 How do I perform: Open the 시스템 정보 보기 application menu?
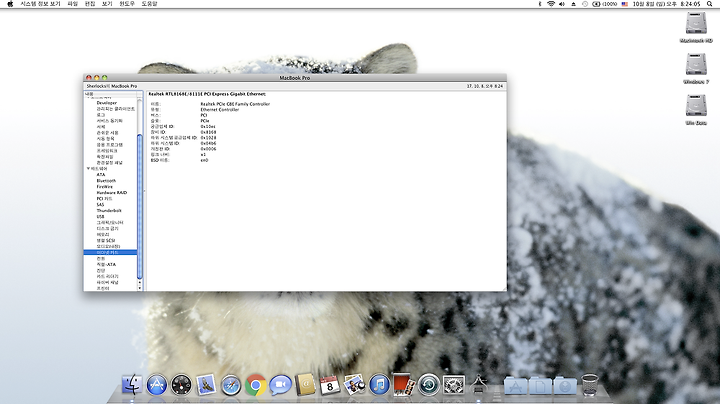pyautogui.click(x=40, y=4)
